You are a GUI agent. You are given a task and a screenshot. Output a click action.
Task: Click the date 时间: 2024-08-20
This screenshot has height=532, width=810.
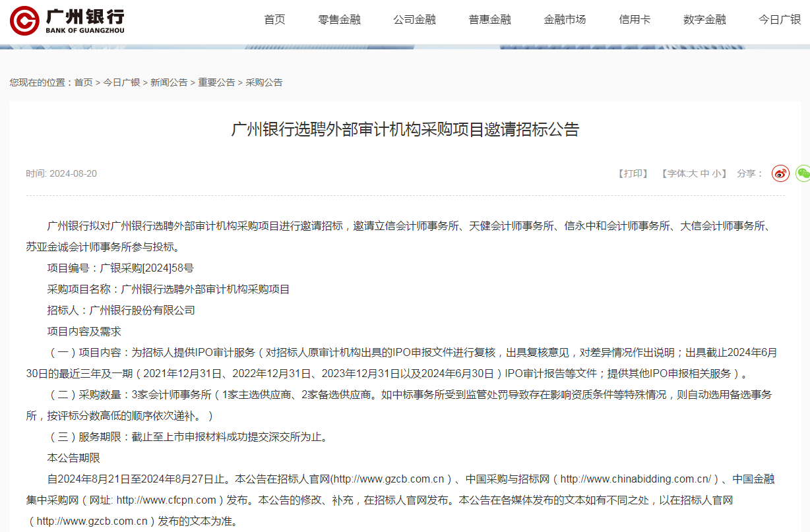[61, 173]
